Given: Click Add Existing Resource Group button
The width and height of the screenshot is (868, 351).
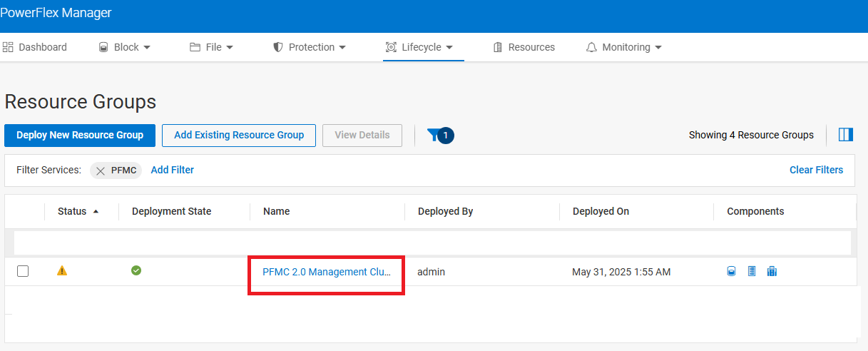Looking at the screenshot, I should pyautogui.click(x=239, y=135).
